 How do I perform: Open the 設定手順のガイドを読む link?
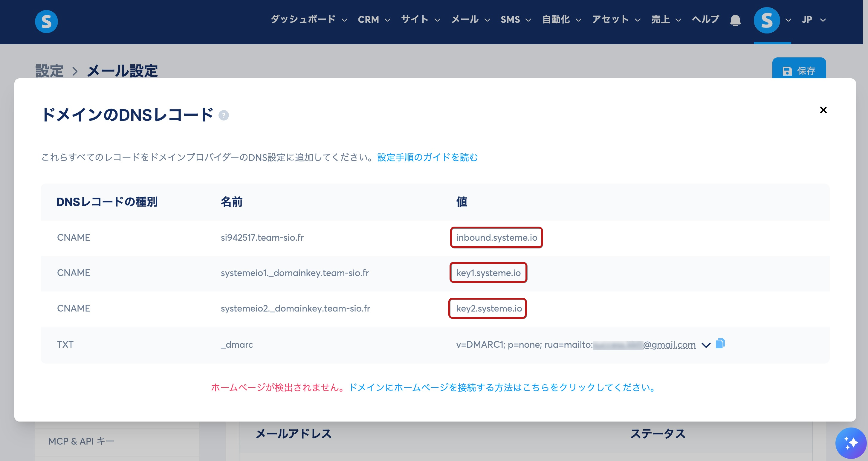427,157
